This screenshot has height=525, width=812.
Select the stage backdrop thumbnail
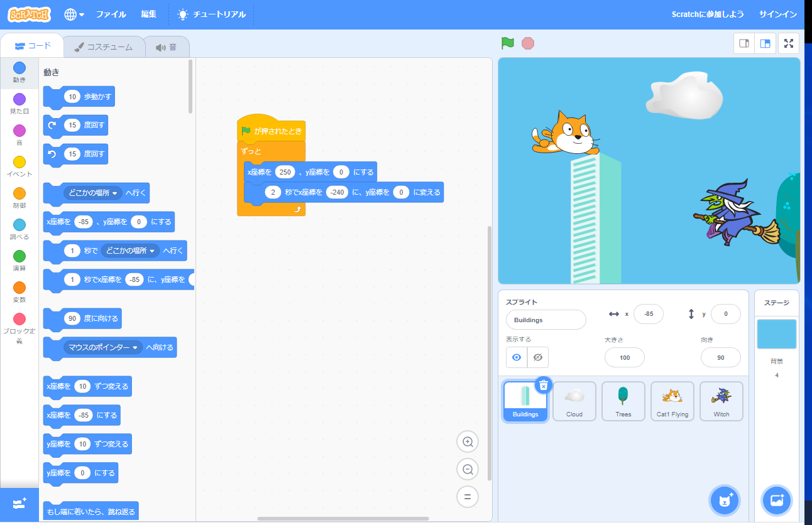(777, 334)
